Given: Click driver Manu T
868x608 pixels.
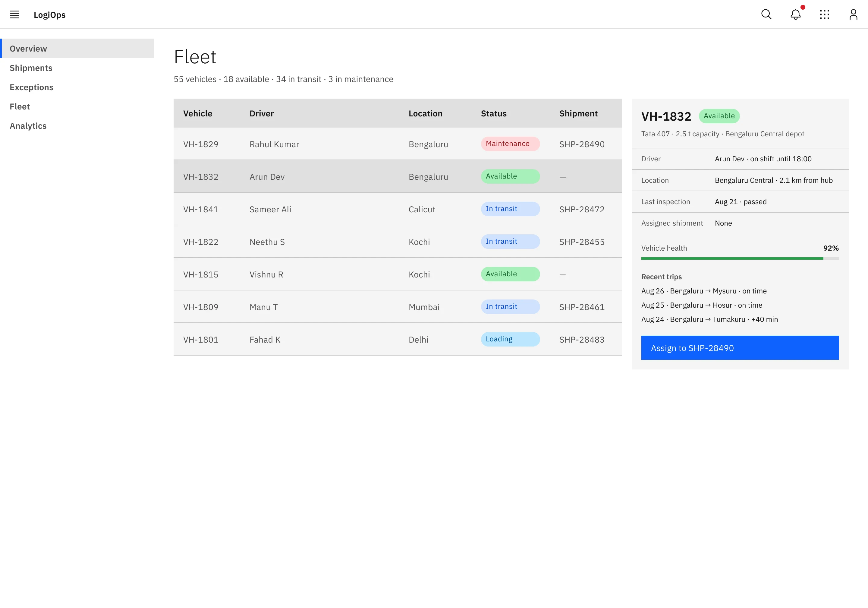Looking at the screenshot, I should point(263,307).
